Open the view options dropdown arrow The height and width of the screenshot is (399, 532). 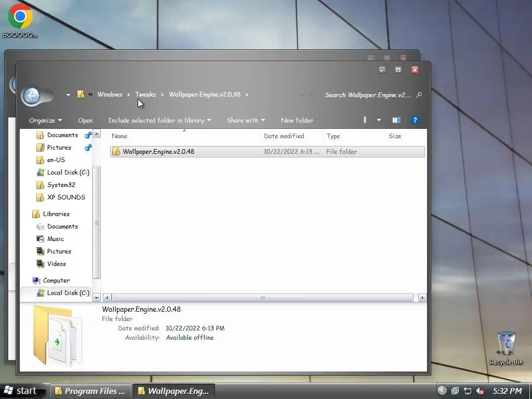[x=379, y=120]
